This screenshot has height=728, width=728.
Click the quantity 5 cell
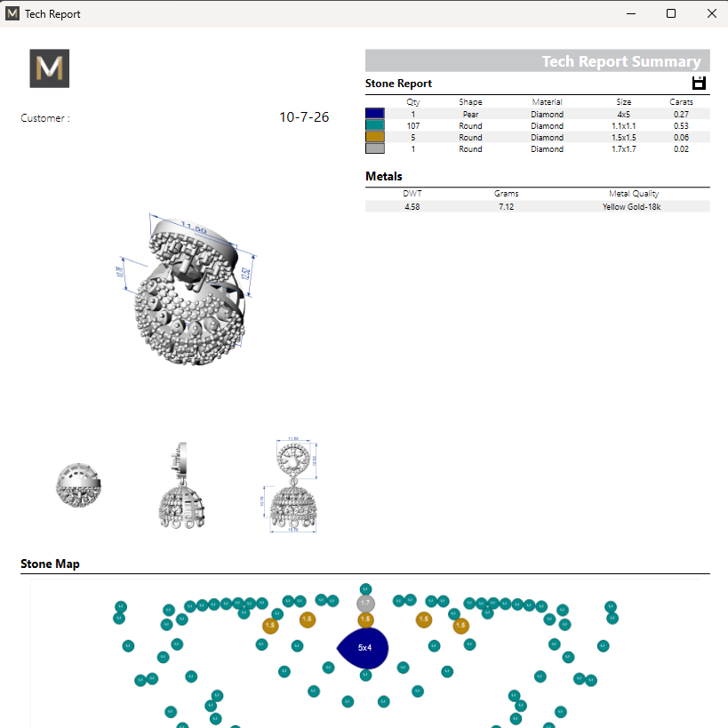412,138
